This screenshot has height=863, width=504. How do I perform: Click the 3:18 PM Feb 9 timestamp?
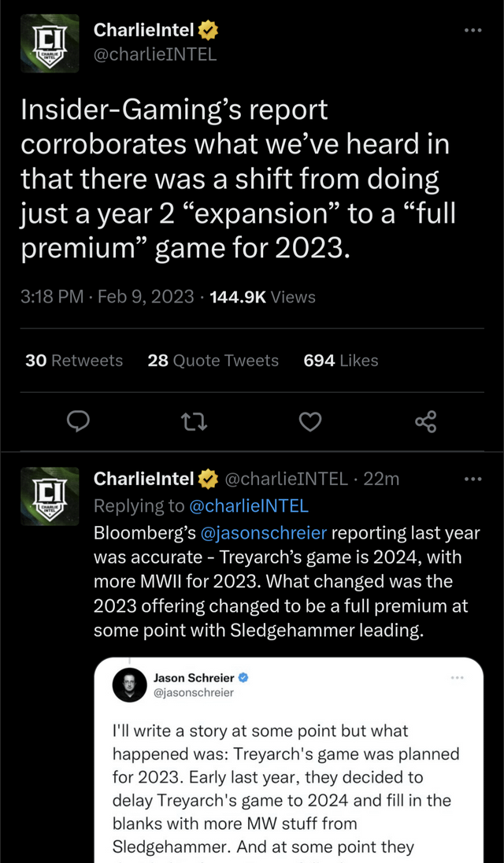click(x=107, y=297)
